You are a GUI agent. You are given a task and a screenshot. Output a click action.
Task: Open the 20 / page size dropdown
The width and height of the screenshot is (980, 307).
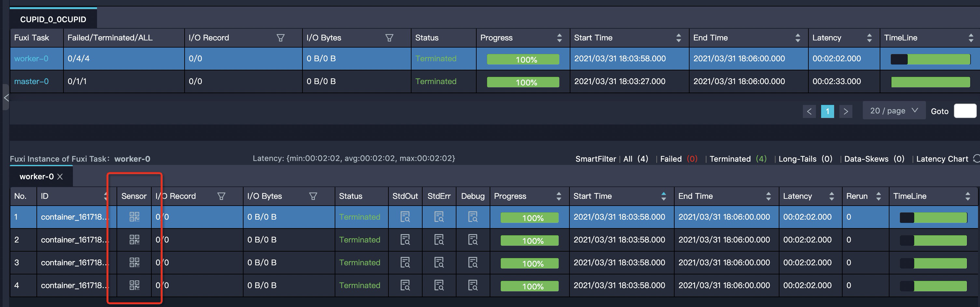point(894,110)
